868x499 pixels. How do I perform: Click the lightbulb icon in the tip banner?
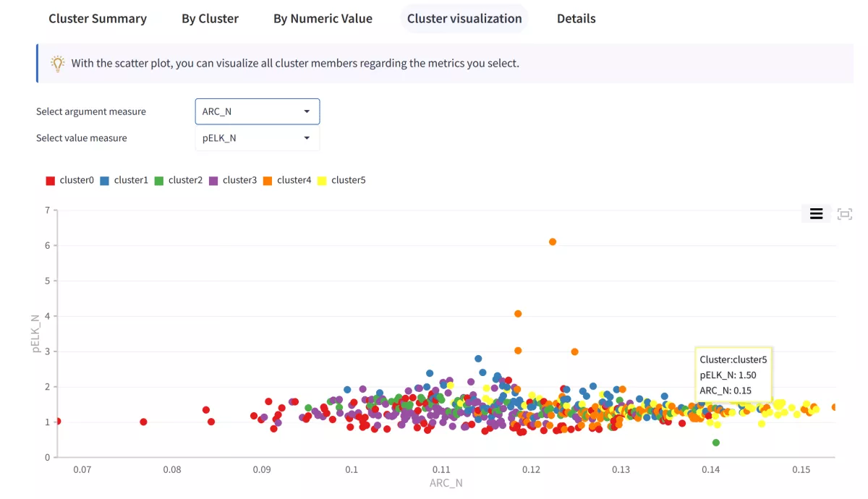[x=58, y=63]
